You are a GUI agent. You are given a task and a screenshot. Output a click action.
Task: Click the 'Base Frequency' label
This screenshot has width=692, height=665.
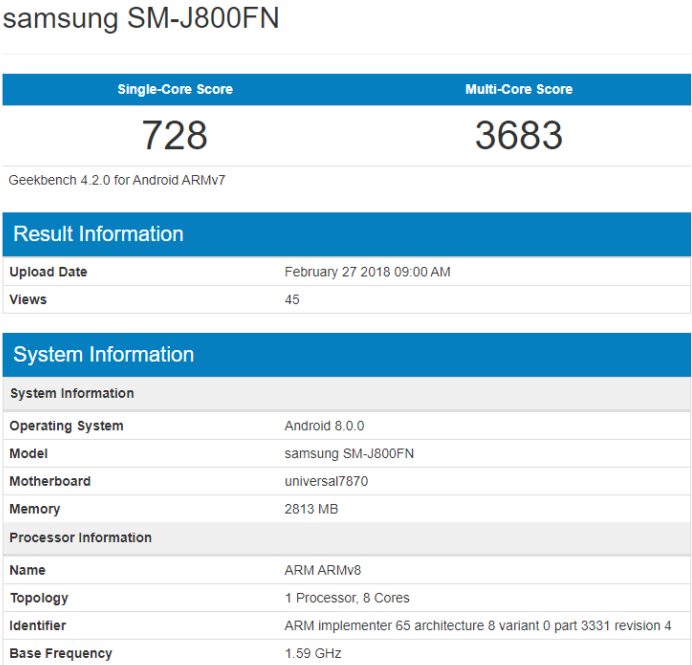[x=60, y=654]
